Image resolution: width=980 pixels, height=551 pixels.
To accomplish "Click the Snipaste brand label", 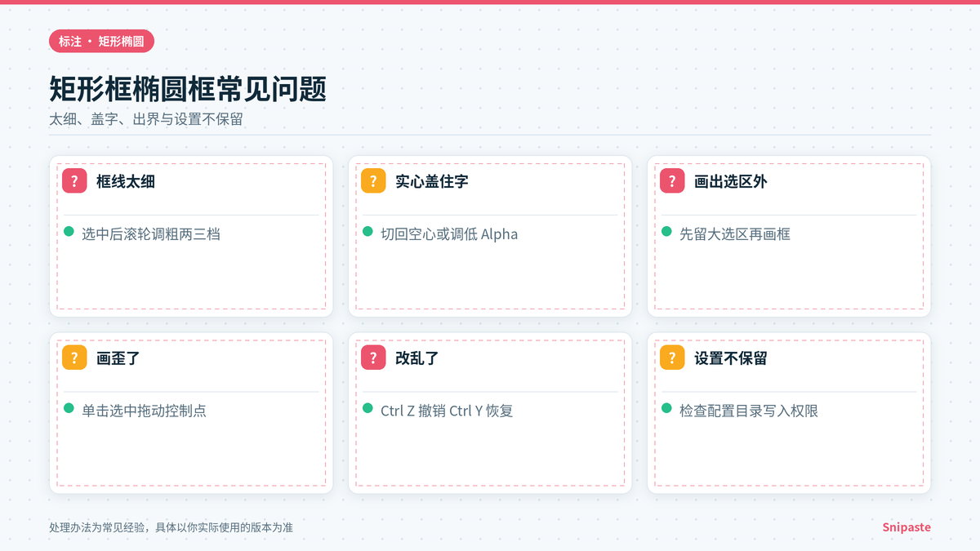I will pos(906,527).
